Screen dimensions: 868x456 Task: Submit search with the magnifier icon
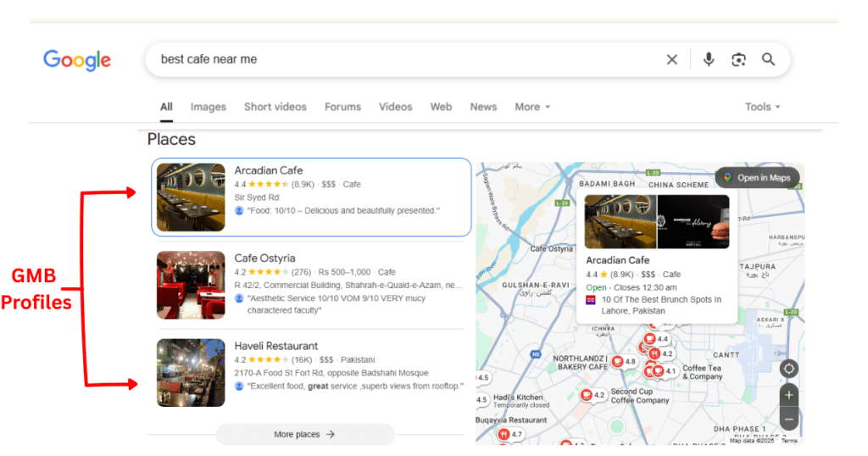click(x=768, y=59)
